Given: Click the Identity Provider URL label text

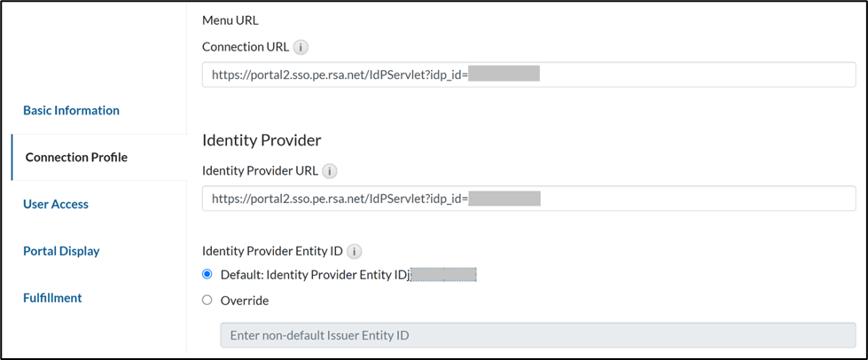Looking at the screenshot, I should (x=260, y=171).
